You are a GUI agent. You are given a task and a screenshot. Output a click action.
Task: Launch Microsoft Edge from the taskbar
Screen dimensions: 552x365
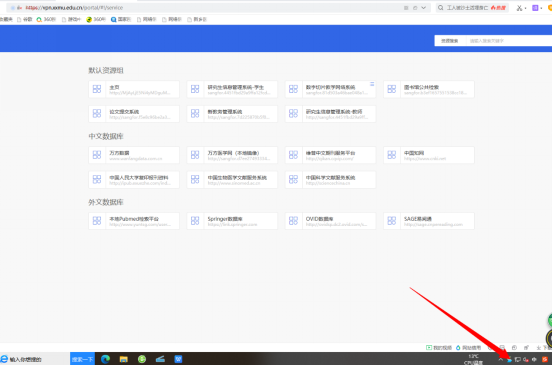105,359
